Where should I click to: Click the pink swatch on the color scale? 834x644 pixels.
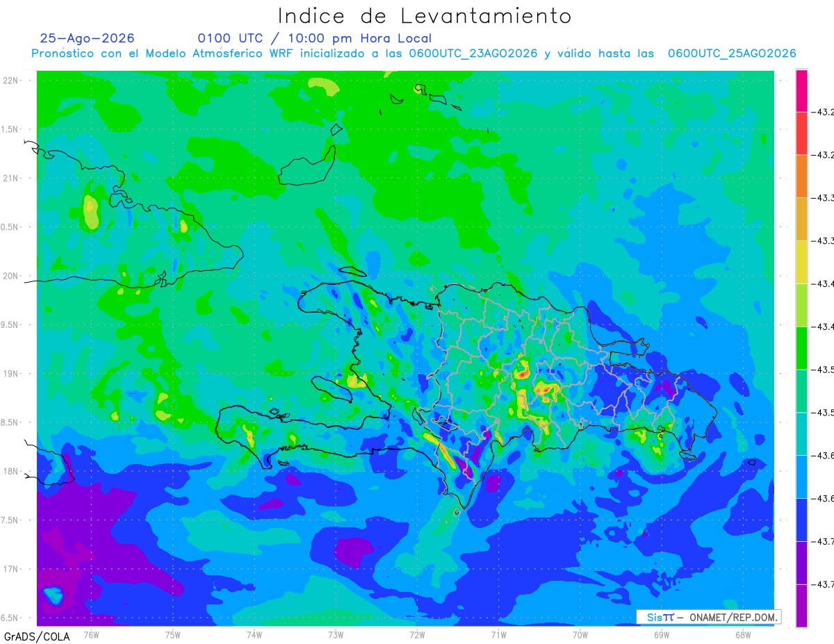click(801, 90)
